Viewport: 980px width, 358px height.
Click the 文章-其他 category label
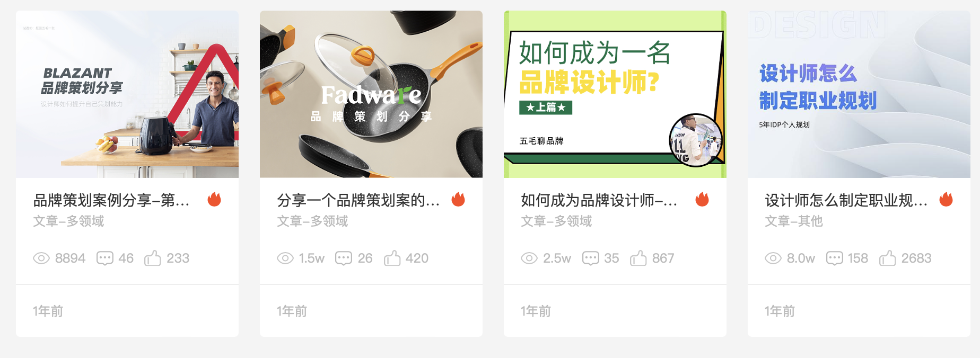pos(793,221)
